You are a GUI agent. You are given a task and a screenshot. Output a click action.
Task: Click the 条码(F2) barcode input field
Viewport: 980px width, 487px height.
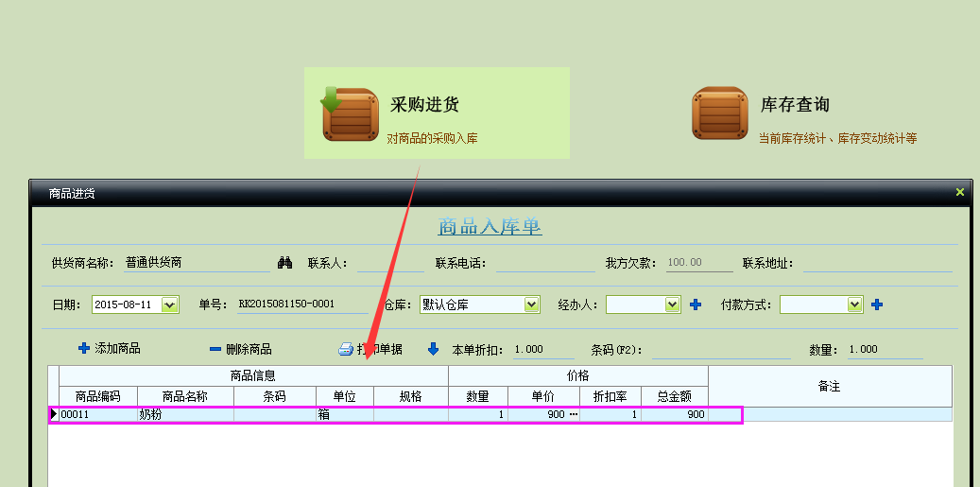(721, 350)
